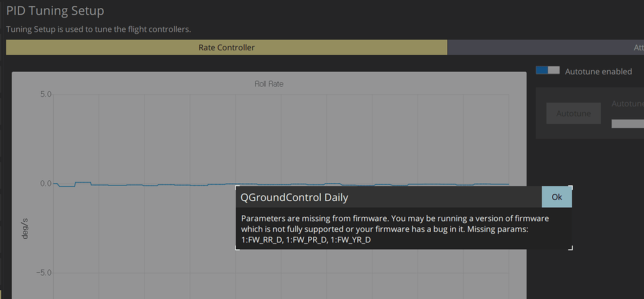644x299 pixels.
Task: Click the Autotune enabled label
Action: pyautogui.click(x=599, y=71)
